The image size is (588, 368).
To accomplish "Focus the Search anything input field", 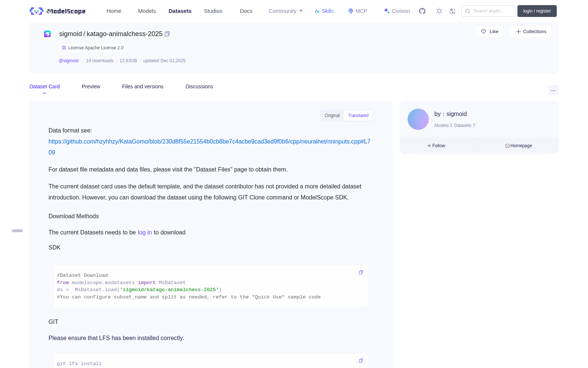I will tap(488, 11).
